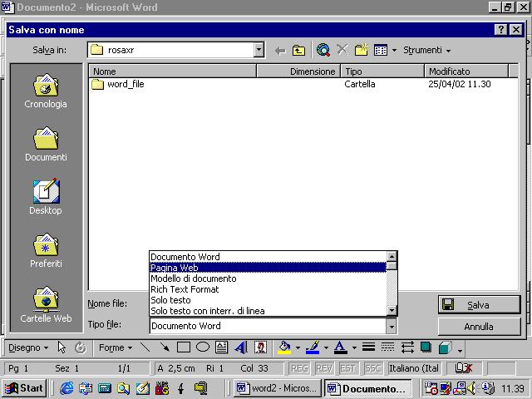The width and height of the screenshot is (532, 399).
Task: Launch Internet Explorer from quick launch
Action: (x=66, y=388)
